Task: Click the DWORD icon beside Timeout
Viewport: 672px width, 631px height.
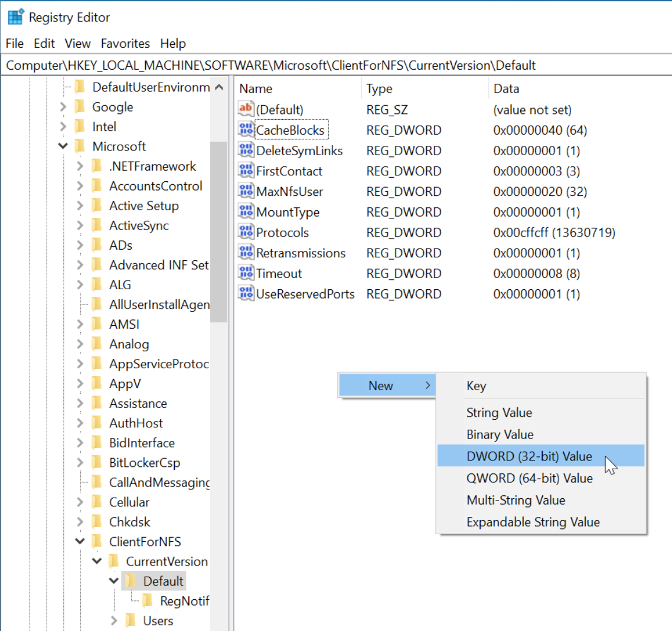Action: click(246, 273)
